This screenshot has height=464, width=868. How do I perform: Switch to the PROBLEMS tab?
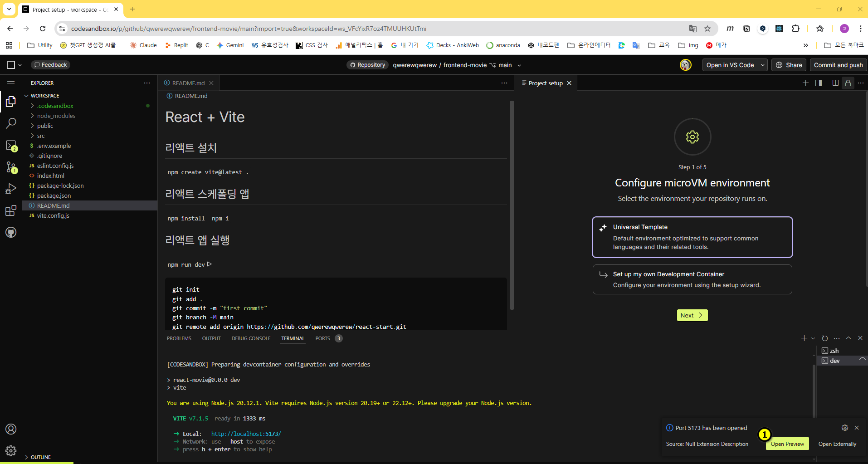pyautogui.click(x=179, y=338)
